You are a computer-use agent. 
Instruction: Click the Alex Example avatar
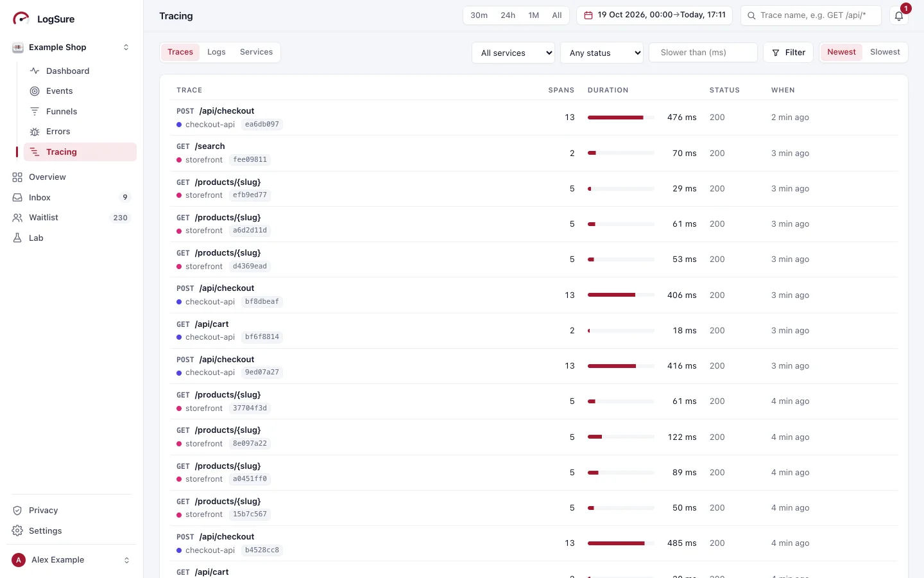coord(19,560)
